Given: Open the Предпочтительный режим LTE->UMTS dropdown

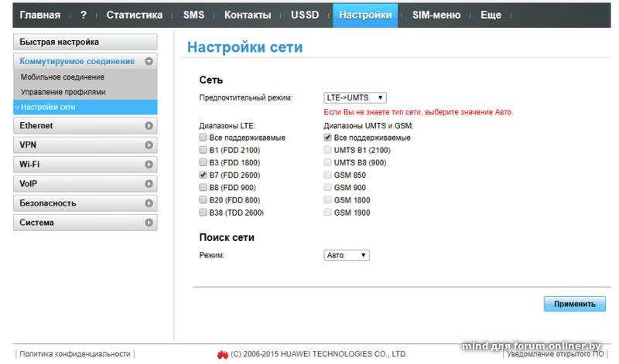Looking at the screenshot, I should [355, 98].
